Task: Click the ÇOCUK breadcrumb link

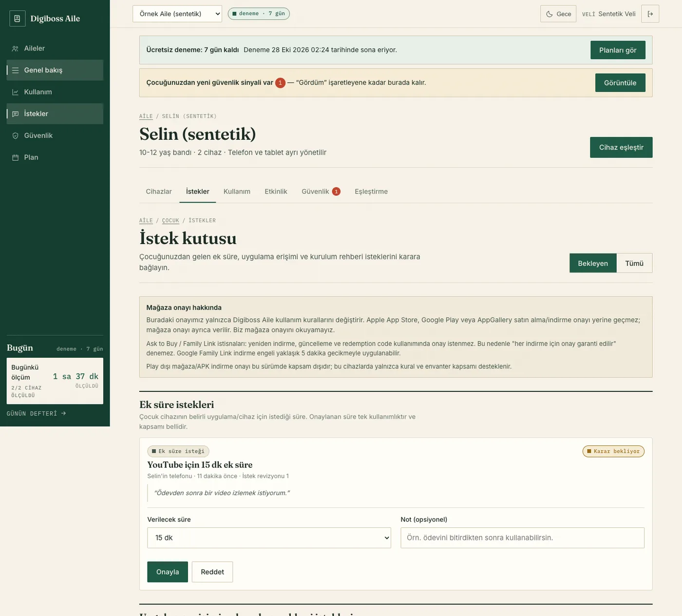Action: click(x=170, y=220)
